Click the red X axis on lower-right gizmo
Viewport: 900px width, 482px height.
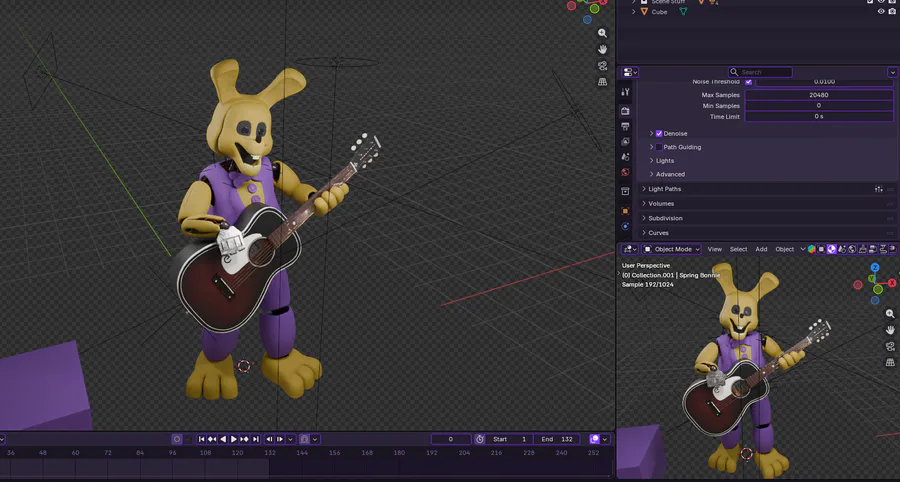[x=893, y=283]
